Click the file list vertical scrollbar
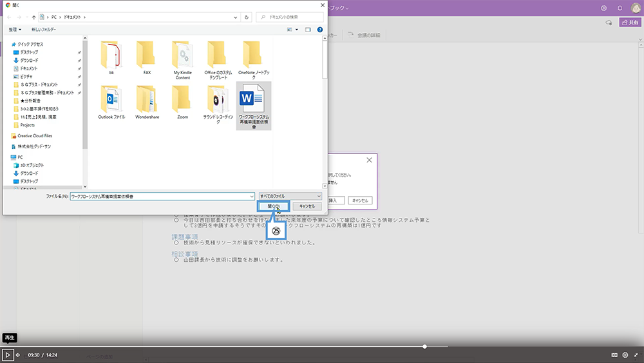Screen dimensions: 644x363 [x=325, y=59]
